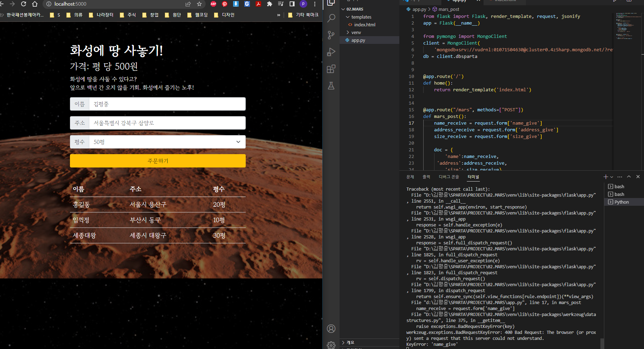View site information for localhost
The image size is (644, 349).
click(49, 4)
